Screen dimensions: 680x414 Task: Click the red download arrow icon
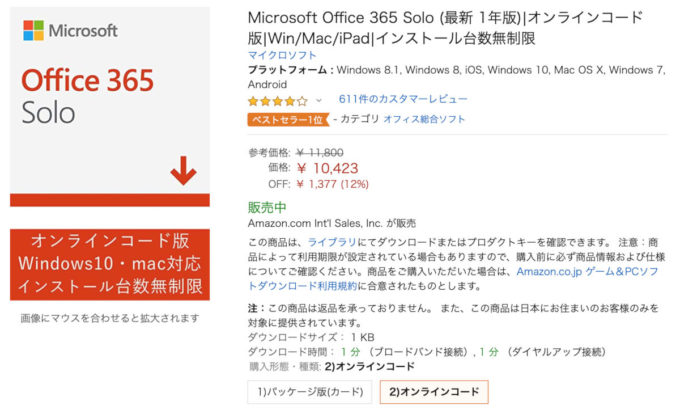click(x=183, y=170)
